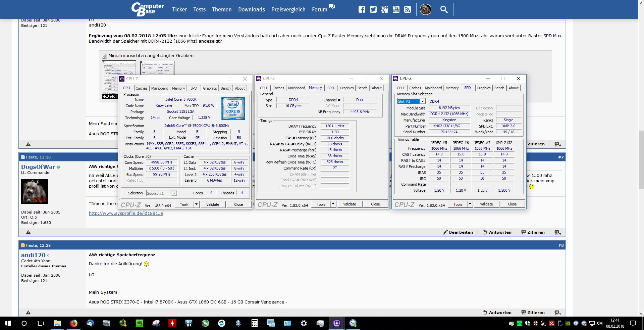This screenshot has width=644, height=330.
Task: Open the Ticker menu in the site header
Action: [x=179, y=9]
